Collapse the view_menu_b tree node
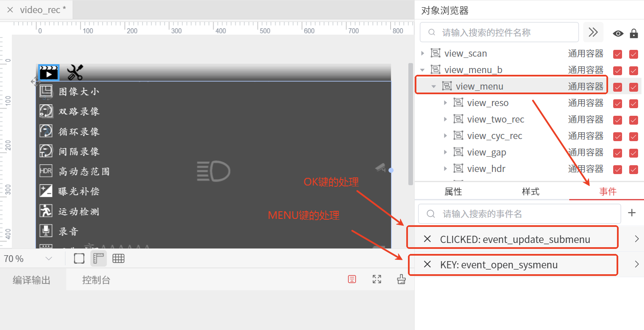 [x=423, y=70]
